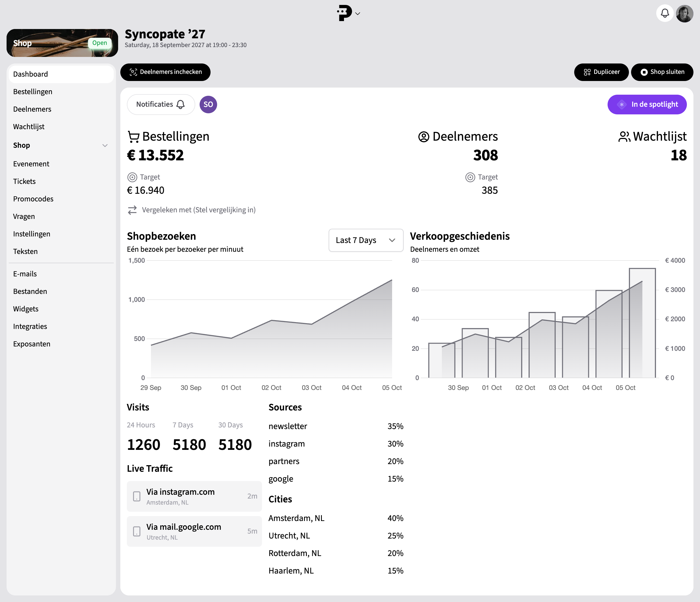Select the Via instagram.com live traffic row
700x602 pixels.
194,496
